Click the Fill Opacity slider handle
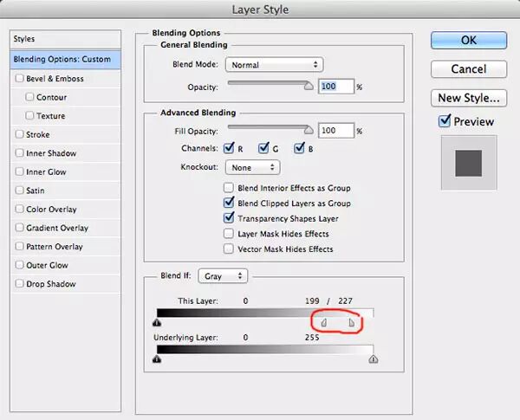This screenshot has width=520, height=420. pyautogui.click(x=309, y=130)
